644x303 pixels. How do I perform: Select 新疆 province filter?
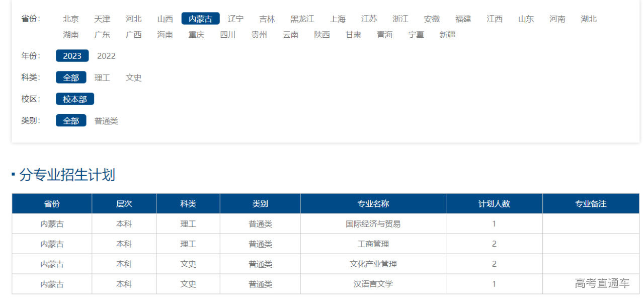pyautogui.click(x=447, y=35)
